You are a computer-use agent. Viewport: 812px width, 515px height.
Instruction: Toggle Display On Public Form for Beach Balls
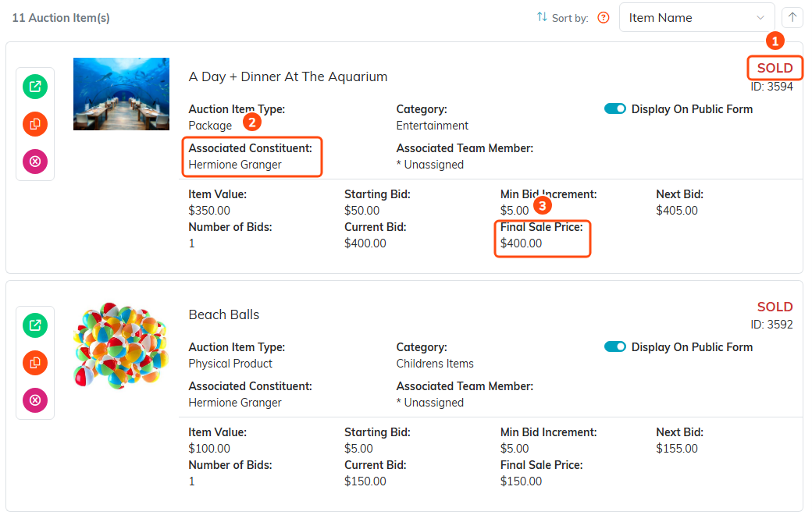(615, 346)
